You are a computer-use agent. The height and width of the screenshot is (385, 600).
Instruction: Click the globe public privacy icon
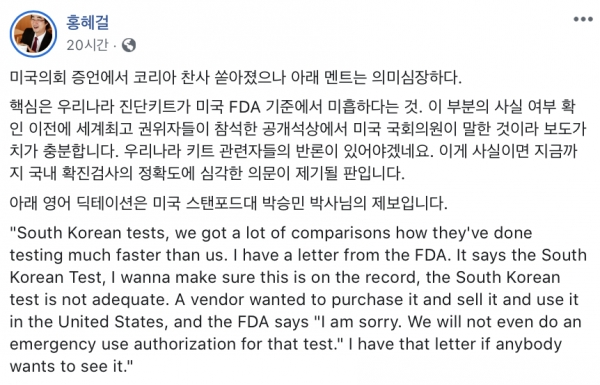129,45
